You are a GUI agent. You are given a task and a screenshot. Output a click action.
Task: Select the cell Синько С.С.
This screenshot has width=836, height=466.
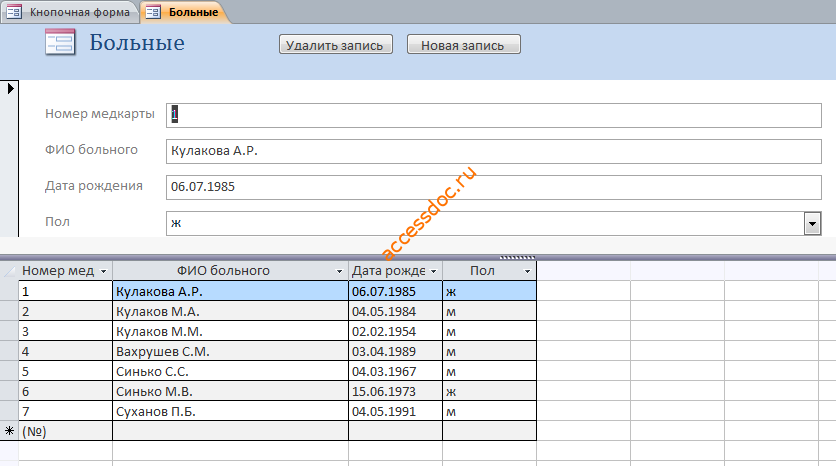(x=230, y=372)
